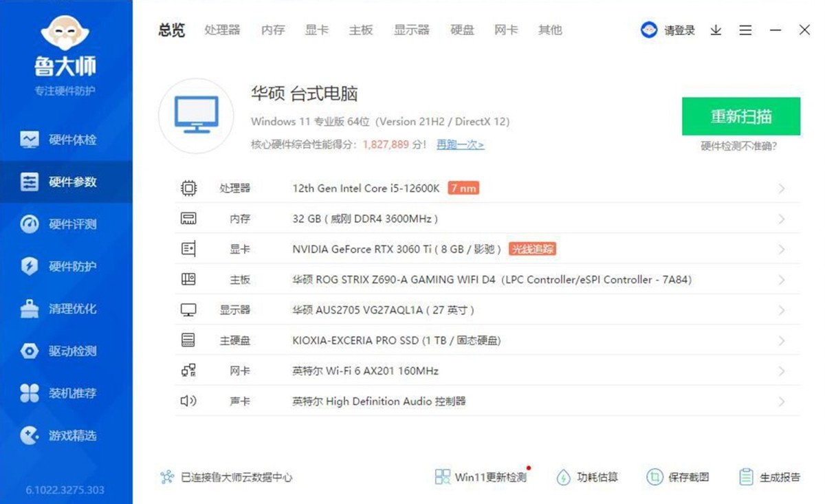Expand the 显卡 row chevron
This screenshot has height=504, width=825.
(x=782, y=249)
